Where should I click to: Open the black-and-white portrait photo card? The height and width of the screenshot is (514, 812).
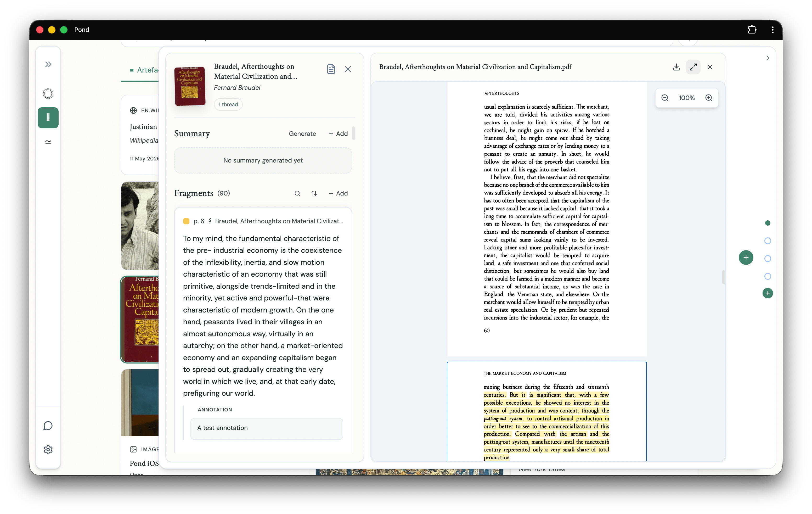140,226
